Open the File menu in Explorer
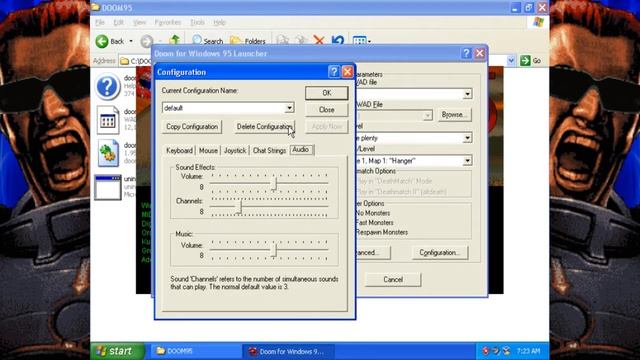This screenshot has height=360, width=640. coord(100,22)
